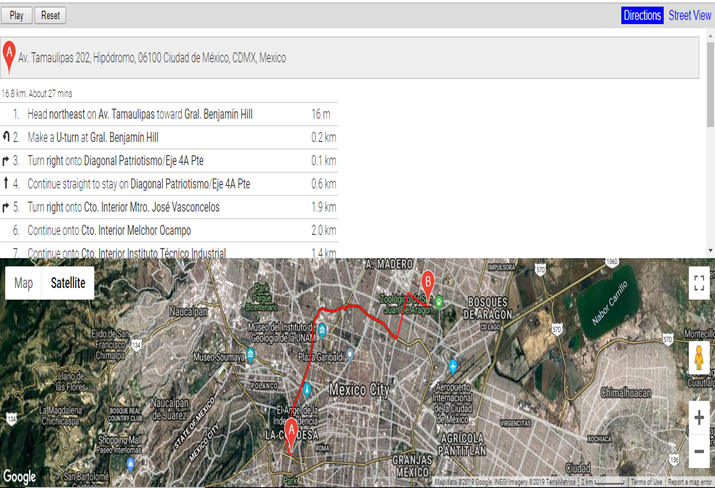715x488 pixels.
Task: Select step 1 Head northeast on Av. Tamaulipas
Action: (x=169, y=114)
